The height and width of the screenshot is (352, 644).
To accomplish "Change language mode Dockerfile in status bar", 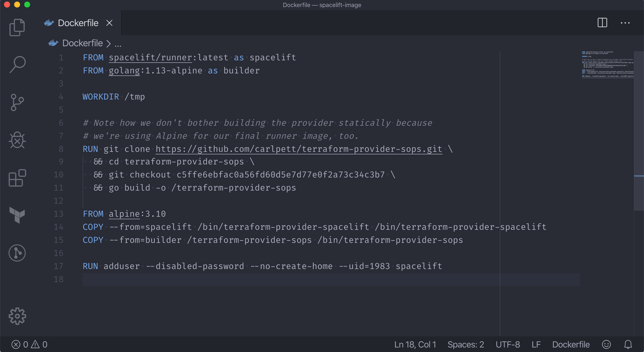I will [571, 344].
